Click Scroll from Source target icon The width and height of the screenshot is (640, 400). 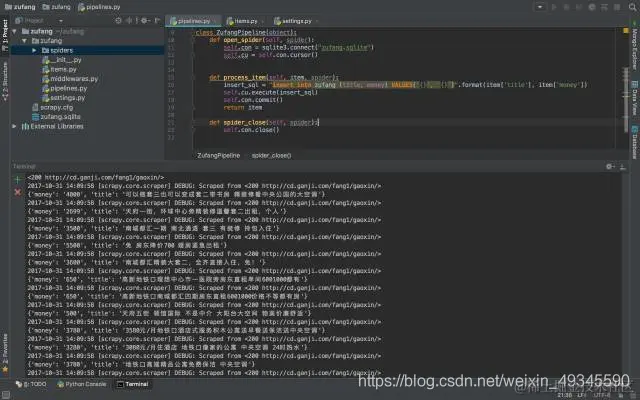click(118, 20)
